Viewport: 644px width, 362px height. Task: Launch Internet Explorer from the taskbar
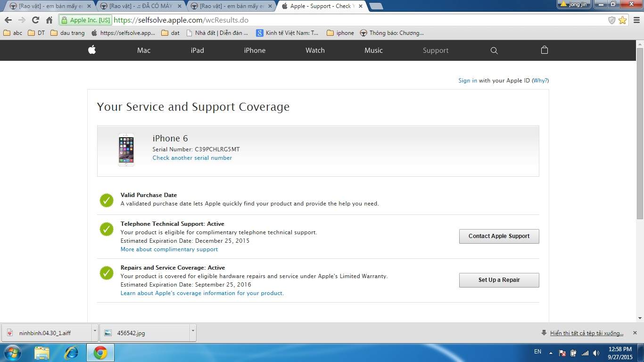tap(72, 353)
